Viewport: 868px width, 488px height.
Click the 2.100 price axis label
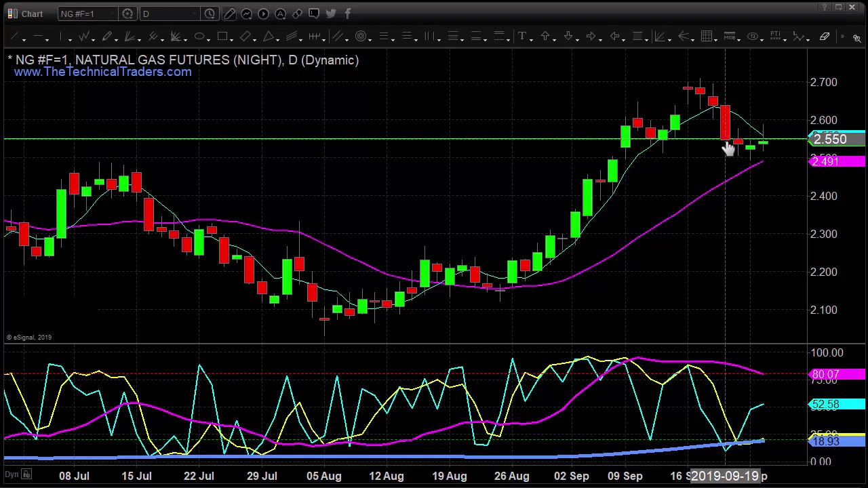click(824, 310)
